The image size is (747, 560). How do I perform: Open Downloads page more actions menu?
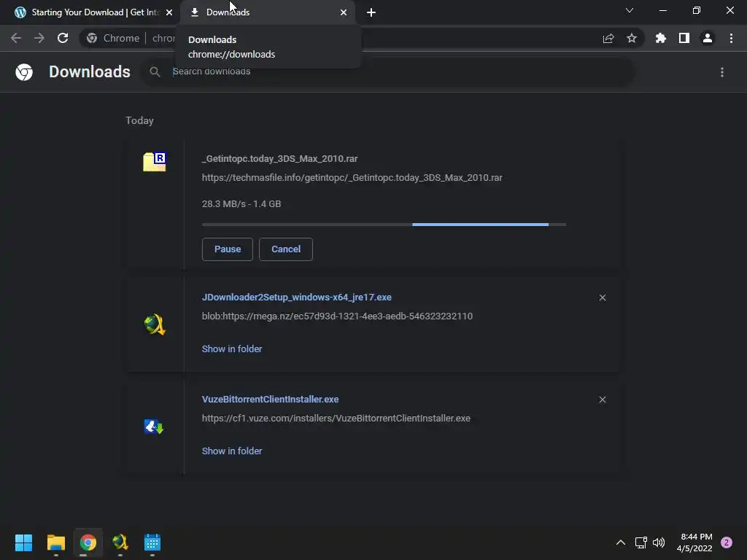point(722,72)
